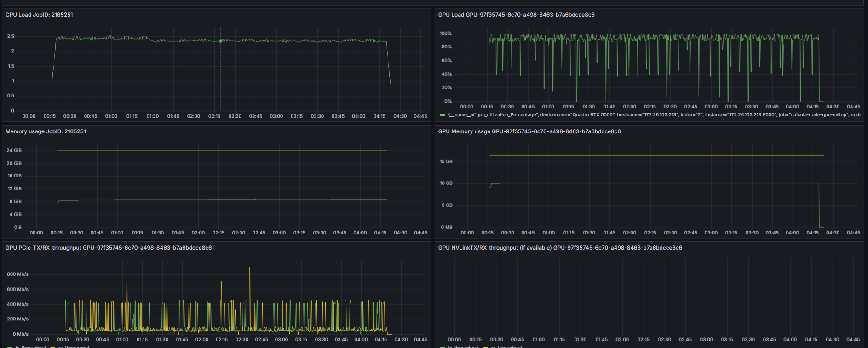Click the yellow limit line in GPU Memory usage
The image size is (868, 348).
pyautogui.click(x=653, y=155)
